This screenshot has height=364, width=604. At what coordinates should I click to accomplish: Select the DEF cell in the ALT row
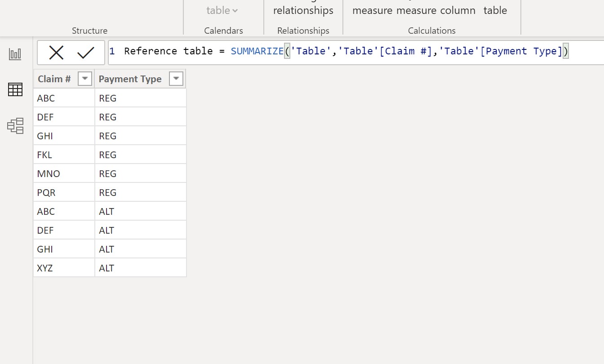64,230
